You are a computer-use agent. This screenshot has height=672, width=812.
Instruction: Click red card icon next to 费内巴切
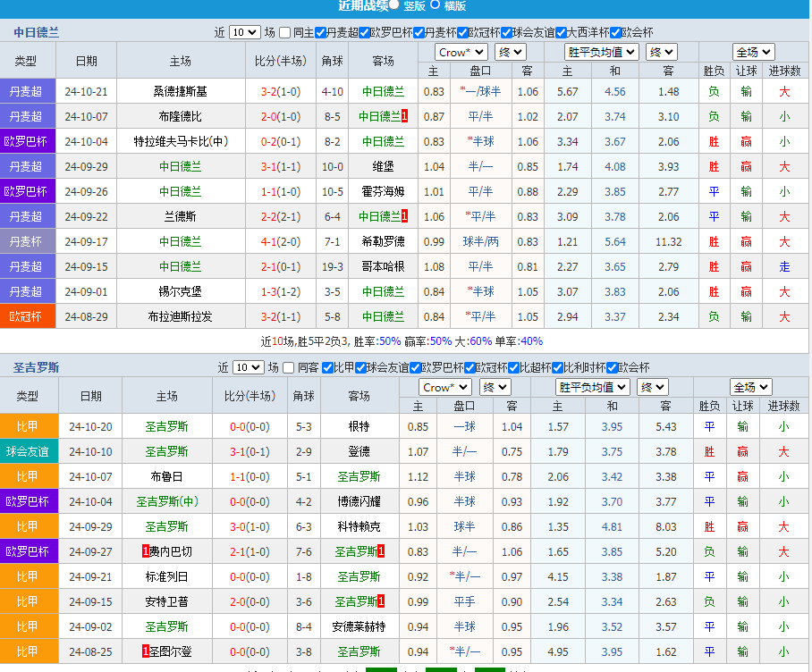(x=147, y=551)
